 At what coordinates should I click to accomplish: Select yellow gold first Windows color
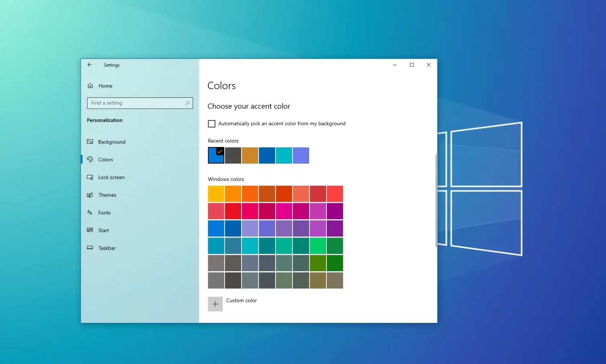(x=216, y=194)
